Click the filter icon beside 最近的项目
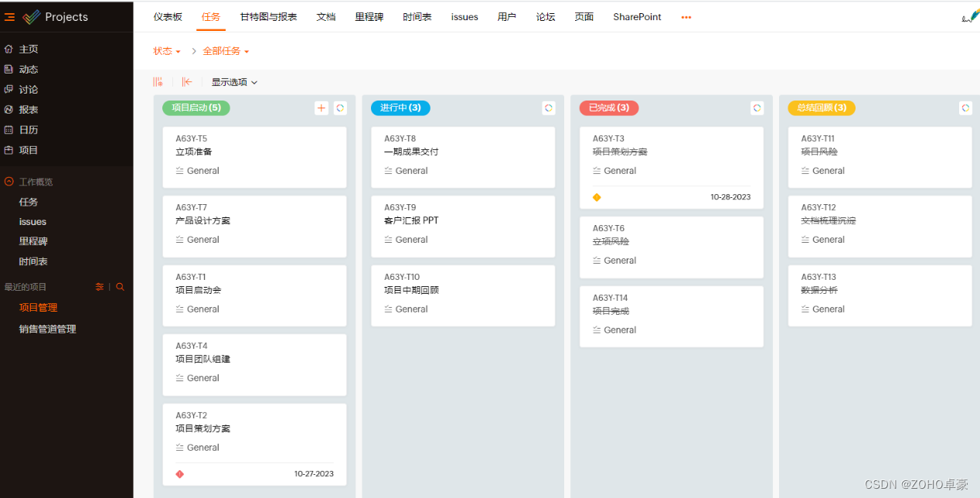Screen dimensions: 980x498 point(99,287)
